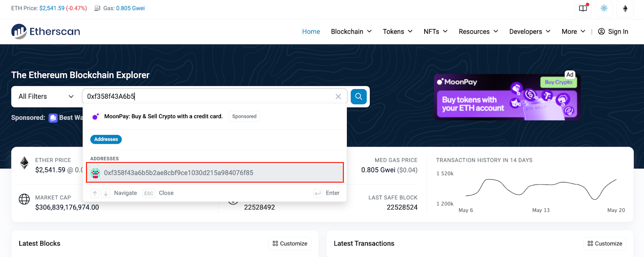This screenshot has height=257, width=644.
Task: Click the down arrow navigate key icon
Action: [x=105, y=193]
